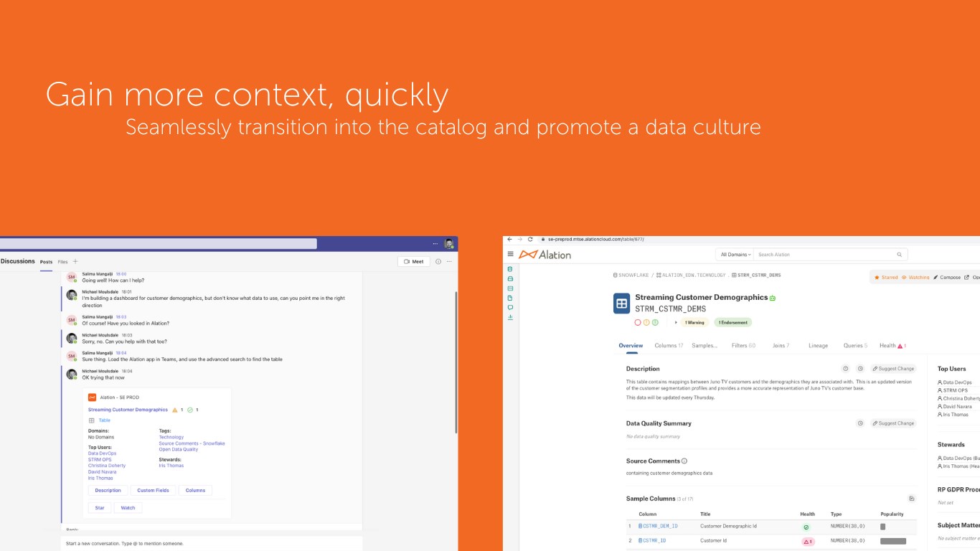Click Star button in Teams card
980x551 pixels.
100,508
